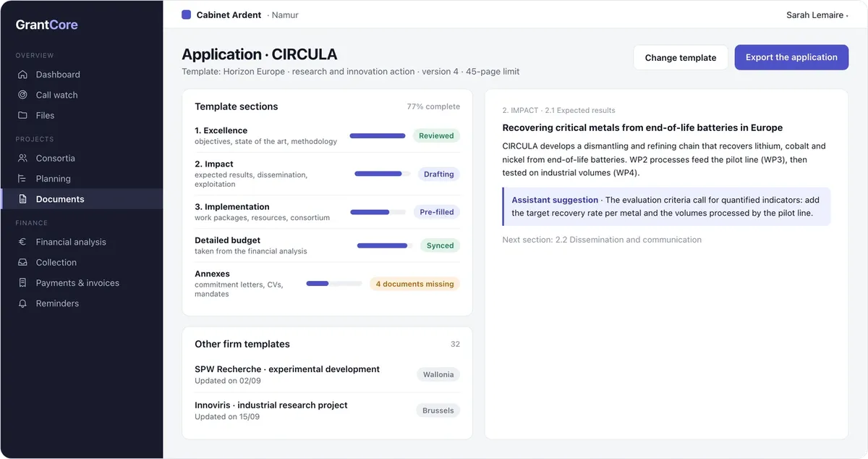Open Financial analysis
Screen dimensions: 868x459
pyautogui.click(x=82, y=242)
